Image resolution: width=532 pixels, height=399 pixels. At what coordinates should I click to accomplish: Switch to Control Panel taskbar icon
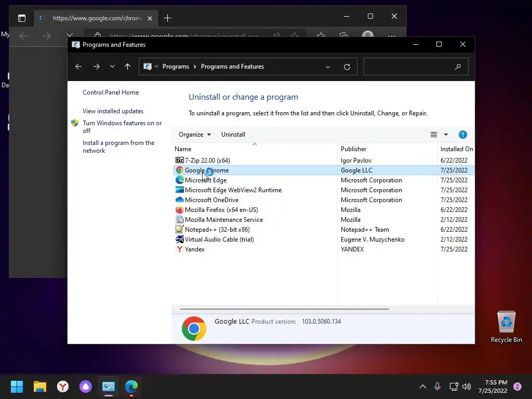pyautogui.click(x=109, y=387)
